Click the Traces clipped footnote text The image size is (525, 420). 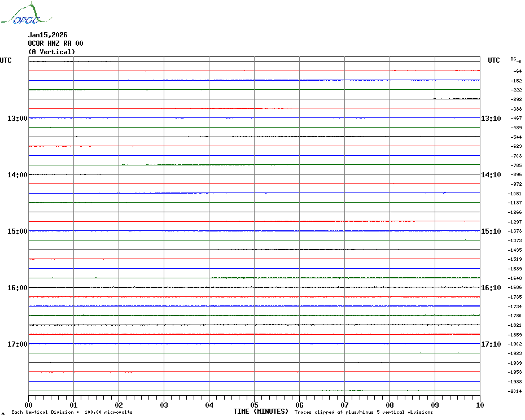(364, 413)
